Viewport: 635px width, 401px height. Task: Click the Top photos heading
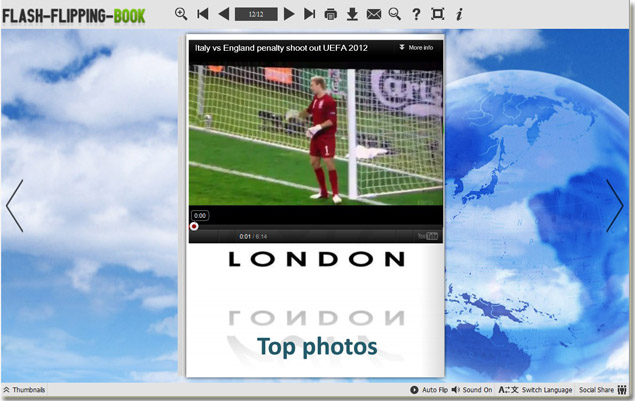click(317, 347)
